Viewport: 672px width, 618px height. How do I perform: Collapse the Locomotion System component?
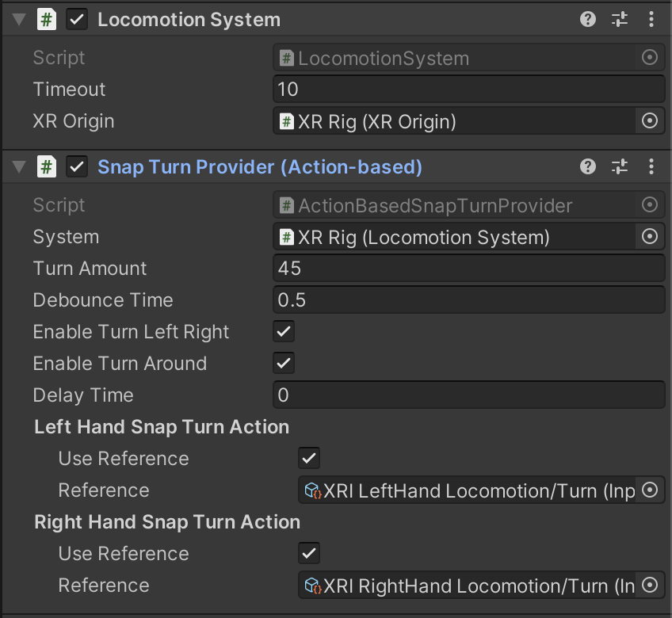[18, 21]
